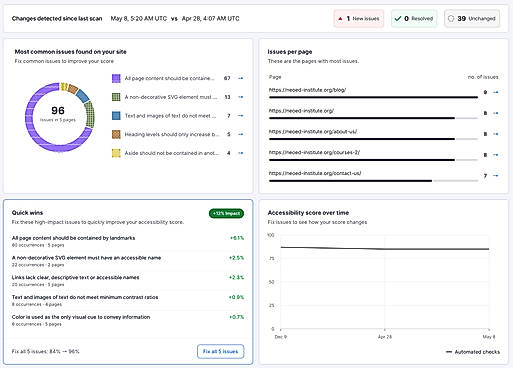This screenshot has width=513, height=368.
Task: Open quick win 'Text and images of text do not meet minimum contrast ratios'
Action: click(x=128, y=300)
